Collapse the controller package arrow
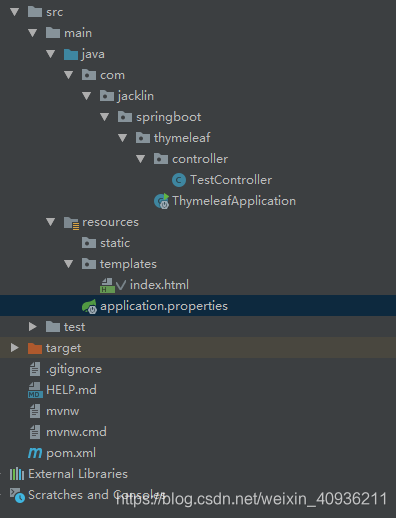 pos(141,159)
